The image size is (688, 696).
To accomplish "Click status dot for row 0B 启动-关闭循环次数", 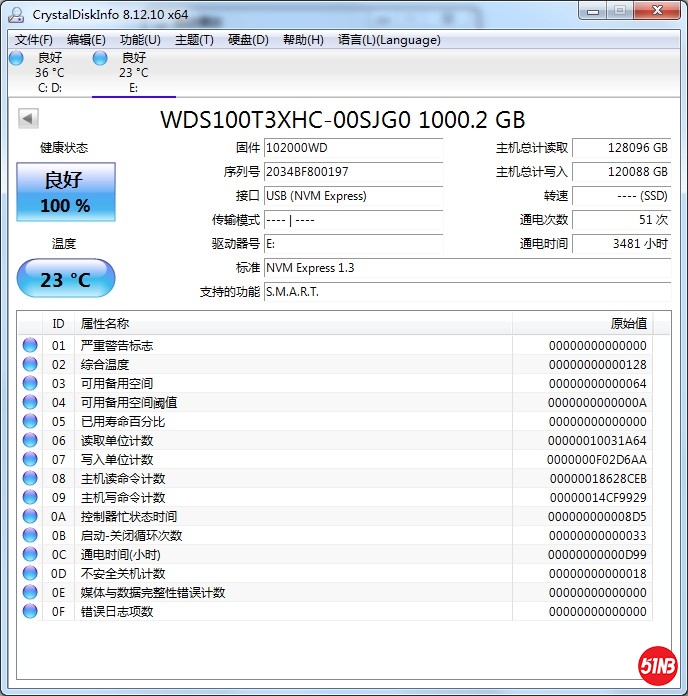I will (30, 535).
